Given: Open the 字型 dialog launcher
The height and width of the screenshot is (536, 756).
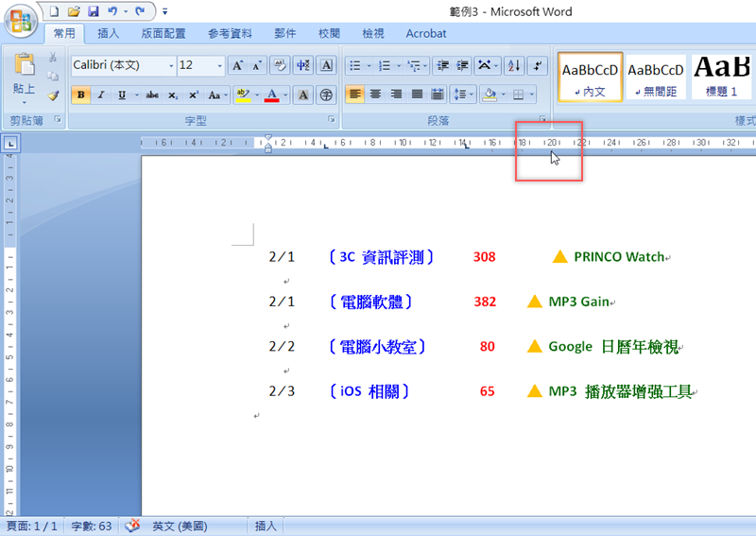Looking at the screenshot, I should (332, 119).
